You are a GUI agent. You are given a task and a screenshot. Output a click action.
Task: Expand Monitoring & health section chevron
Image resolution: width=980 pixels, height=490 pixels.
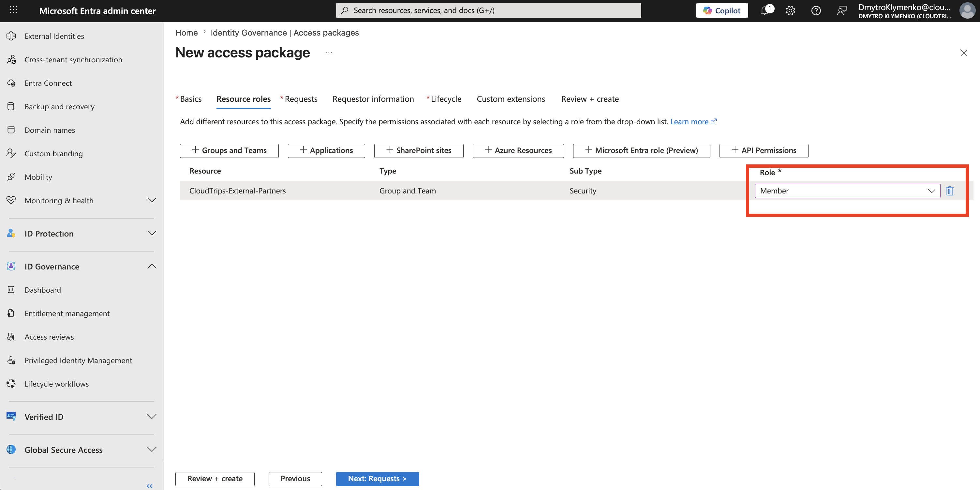pos(152,200)
